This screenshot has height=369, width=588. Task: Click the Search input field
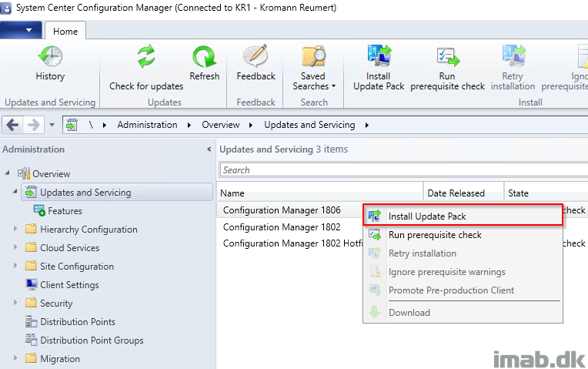(403, 170)
